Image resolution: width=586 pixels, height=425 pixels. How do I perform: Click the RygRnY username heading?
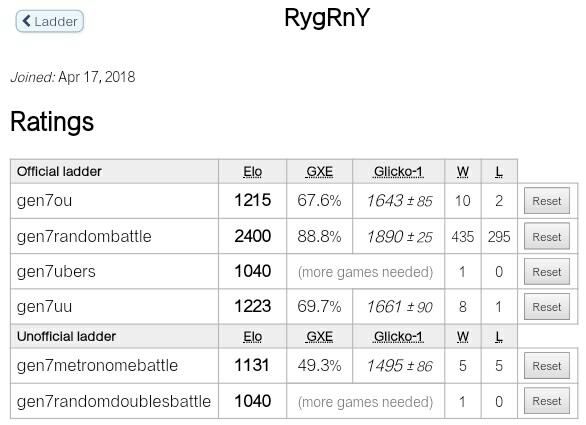coord(327,18)
